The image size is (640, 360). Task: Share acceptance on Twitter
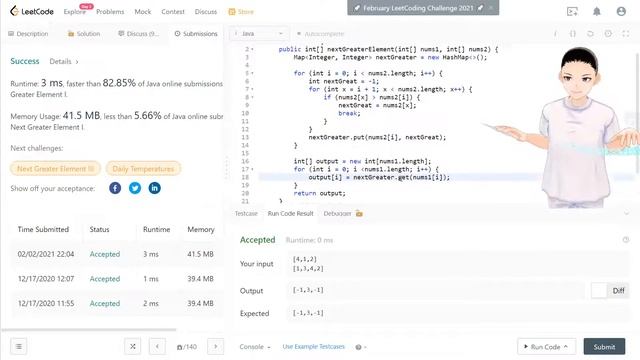click(135, 188)
